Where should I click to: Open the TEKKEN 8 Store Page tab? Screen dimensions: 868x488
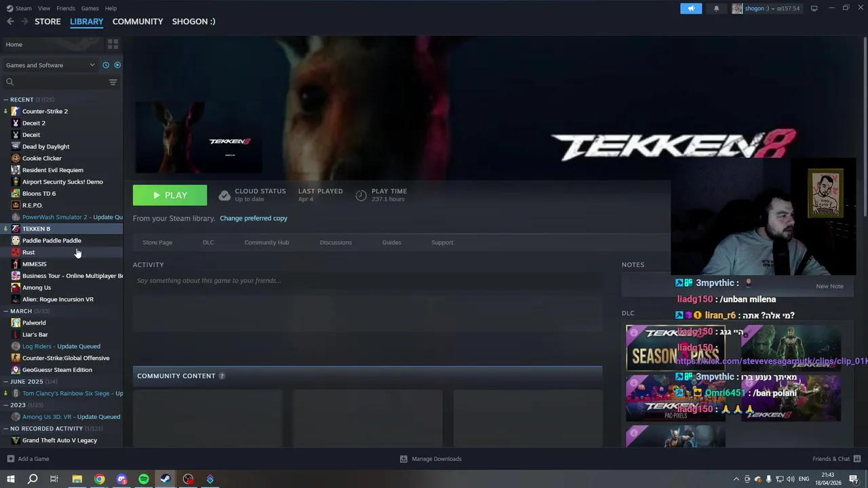pyautogui.click(x=157, y=243)
